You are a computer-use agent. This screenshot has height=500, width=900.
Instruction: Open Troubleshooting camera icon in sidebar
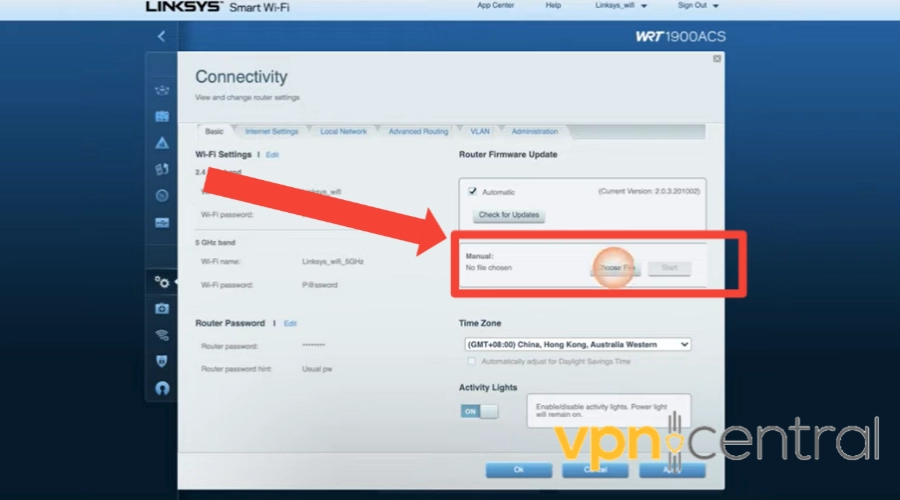(162, 310)
